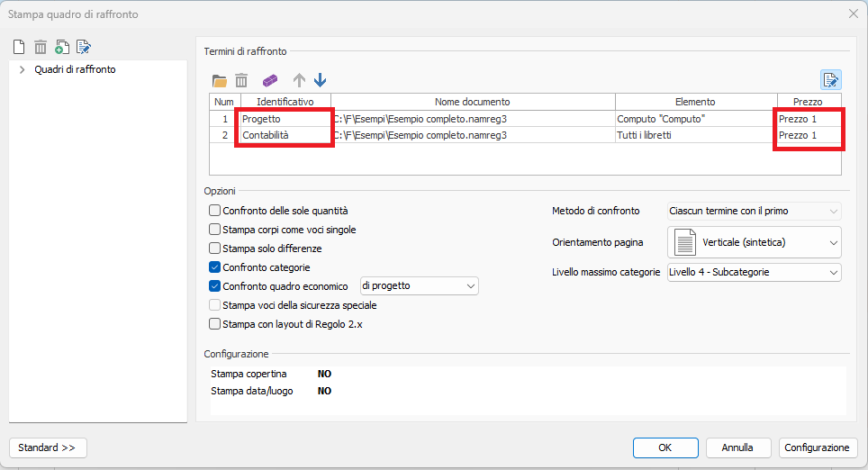This screenshot has width=868, height=470.
Task: Open a file using the folder icon
Action: click(x=220, y=80)
